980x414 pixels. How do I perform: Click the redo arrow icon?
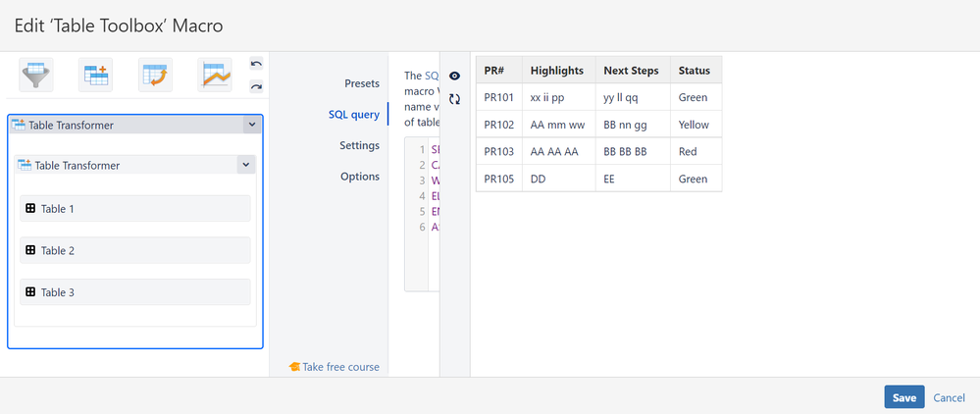point(256,86)
